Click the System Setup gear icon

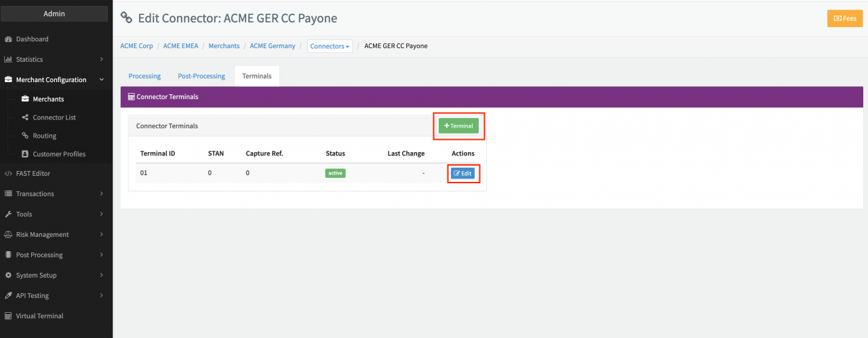(9, 276)
